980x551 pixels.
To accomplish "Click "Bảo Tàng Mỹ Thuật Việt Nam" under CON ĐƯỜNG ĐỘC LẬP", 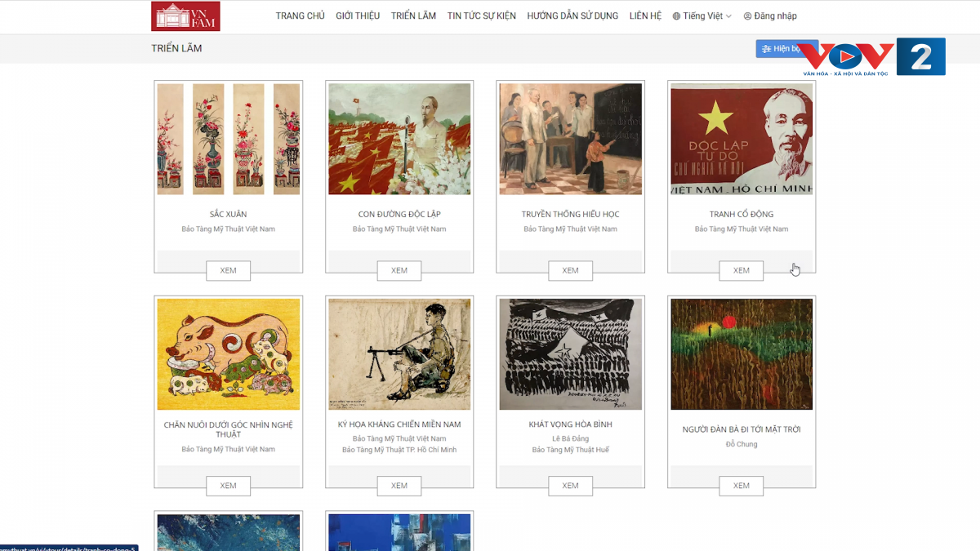I will point(399,229).
